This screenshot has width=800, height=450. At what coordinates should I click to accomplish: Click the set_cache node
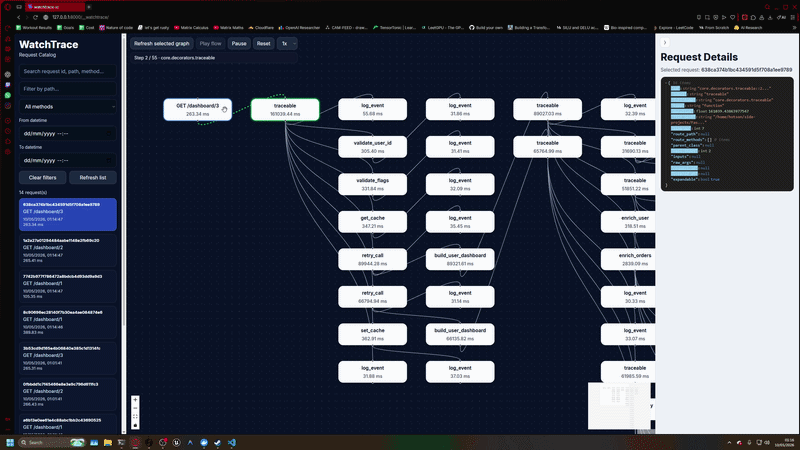coord(372,334)
